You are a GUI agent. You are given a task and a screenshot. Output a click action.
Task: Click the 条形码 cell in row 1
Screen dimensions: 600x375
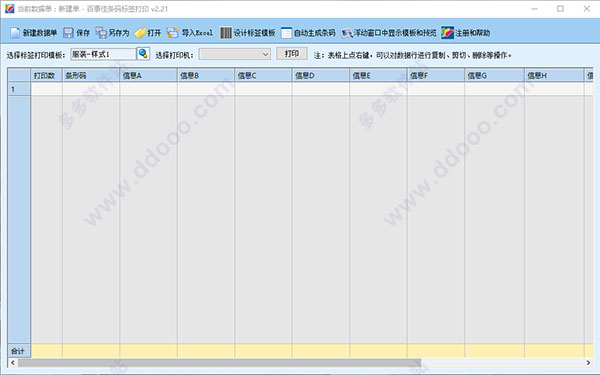tap(91, 89)
